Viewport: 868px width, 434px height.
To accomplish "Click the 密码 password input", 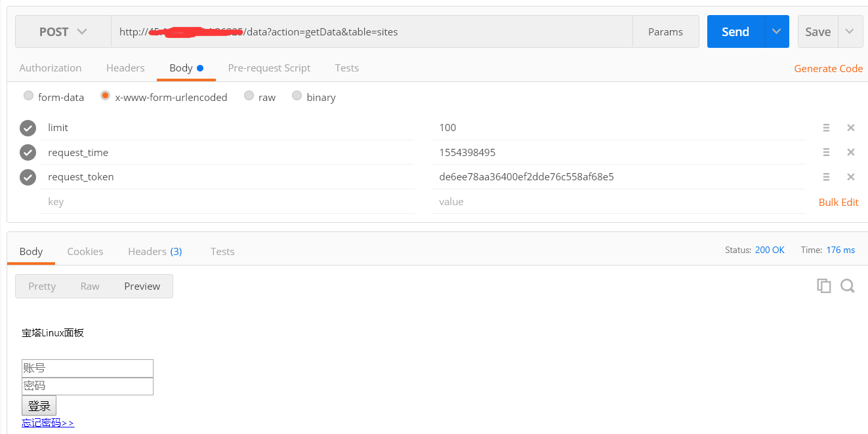I will (87, 386).
